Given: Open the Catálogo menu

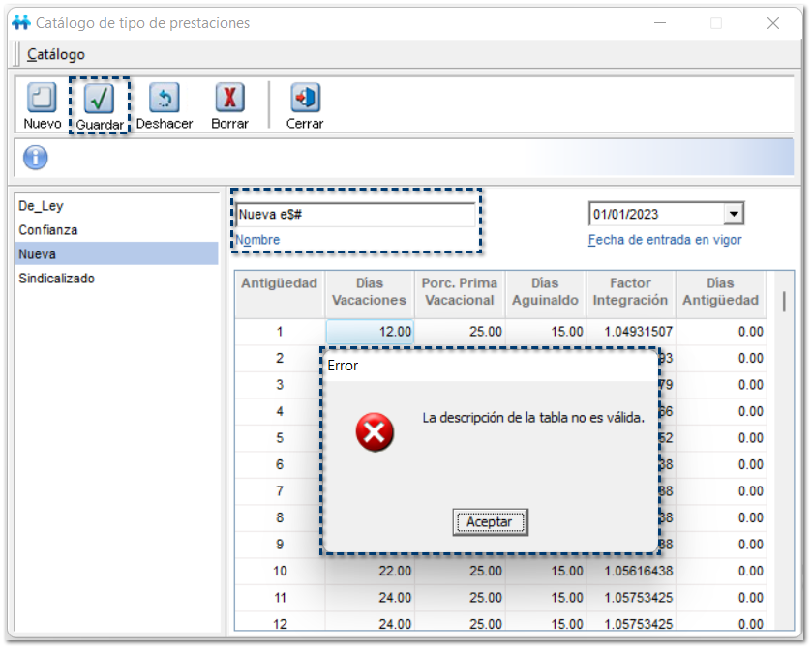Looking at the screenshot, I should 56,54.
